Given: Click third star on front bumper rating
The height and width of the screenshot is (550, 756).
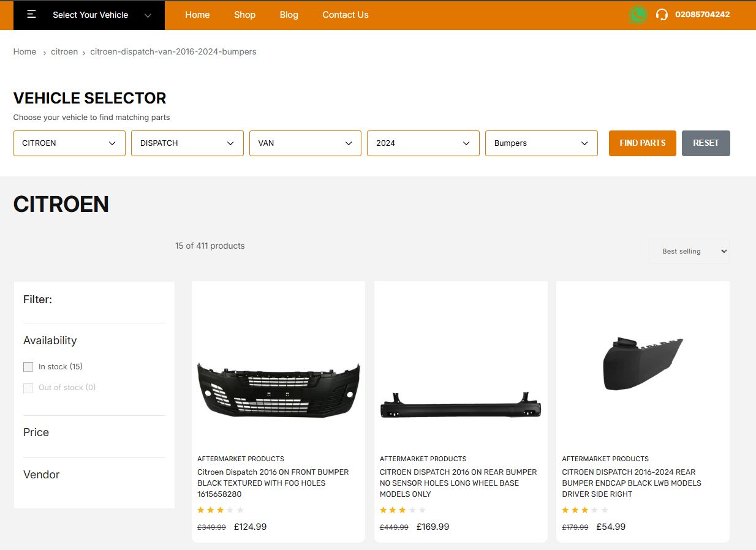Looking at the screenshot, I should [x=221, y=510].
